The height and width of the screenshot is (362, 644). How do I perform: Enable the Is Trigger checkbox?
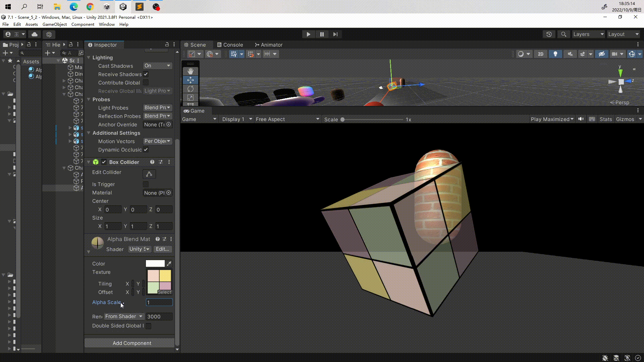[146, 184]
